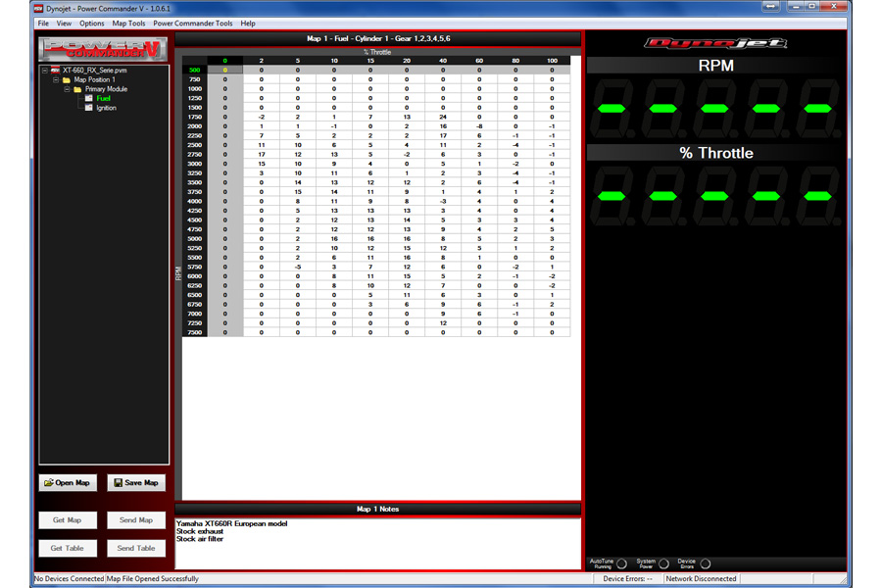Viewport: 882px width, 588px height.
Task: Click the RPM gauge header
Action: (x=716, y=66)
